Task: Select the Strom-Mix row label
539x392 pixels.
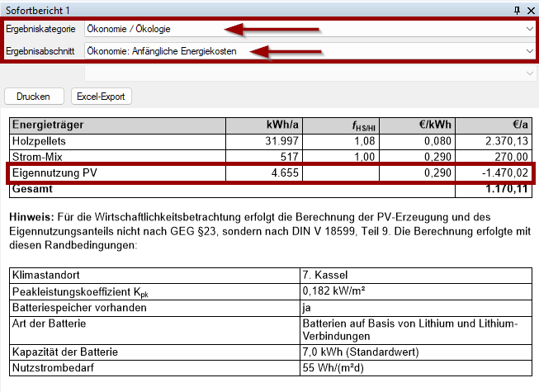Action: 35,157
